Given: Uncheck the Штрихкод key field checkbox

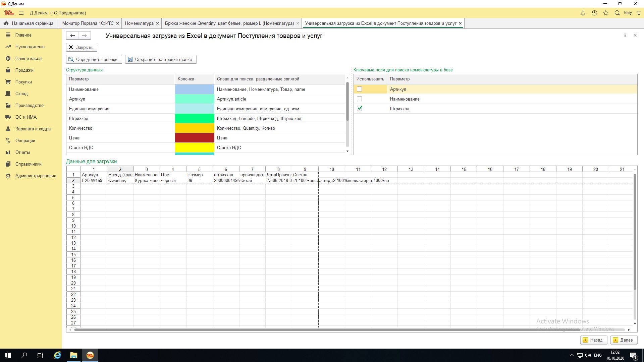Looking at the screenshot, I should click(360, 108).
